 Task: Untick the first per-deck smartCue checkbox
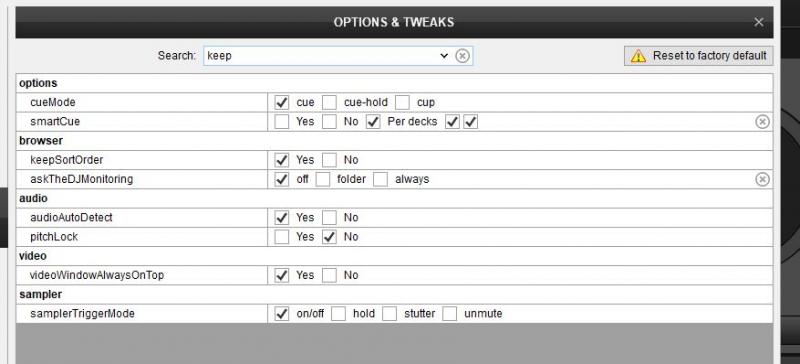pos(452,122)
